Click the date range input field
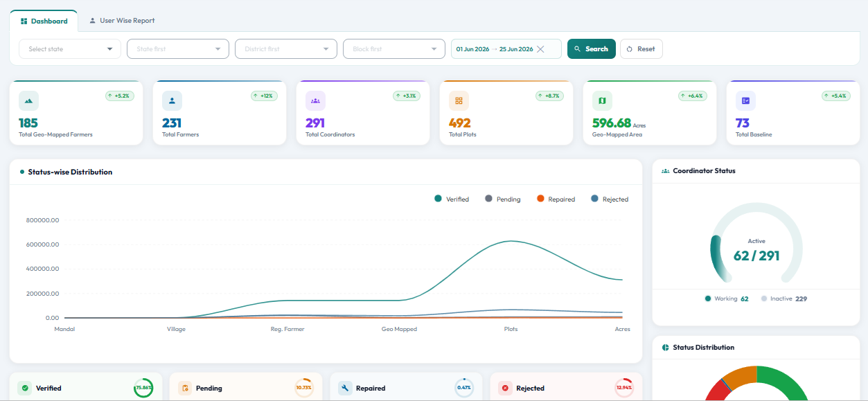 (506, 49)
